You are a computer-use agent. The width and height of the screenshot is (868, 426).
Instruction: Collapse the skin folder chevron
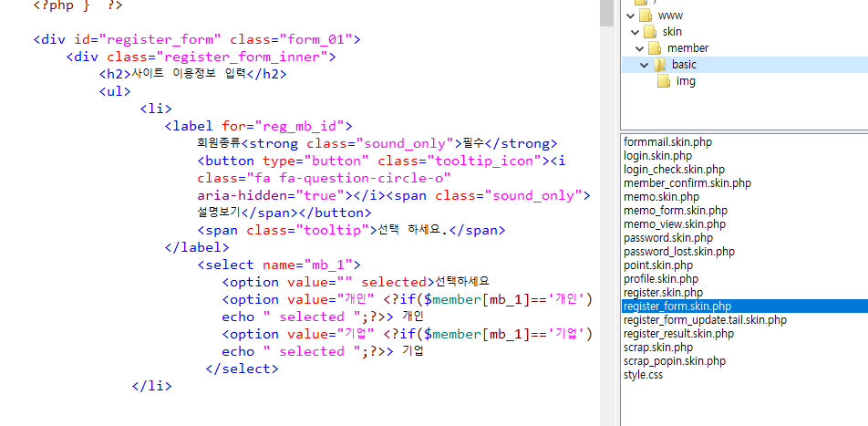[635, 32]
